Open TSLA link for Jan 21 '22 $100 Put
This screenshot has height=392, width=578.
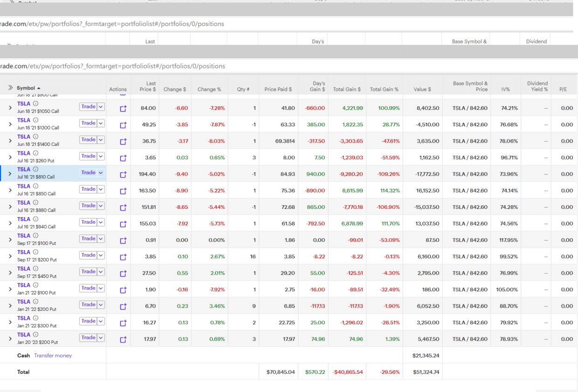24,285
